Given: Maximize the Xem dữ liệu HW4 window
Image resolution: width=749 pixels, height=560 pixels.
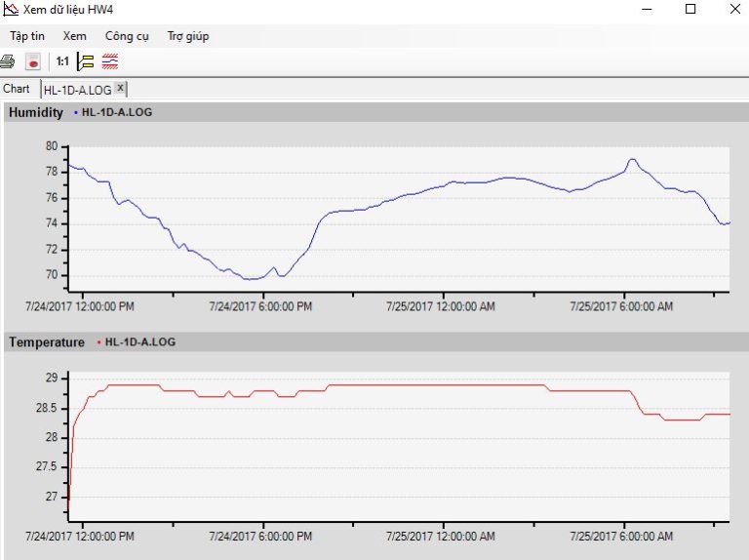Looking at the screenshot, I should (690, 10).
